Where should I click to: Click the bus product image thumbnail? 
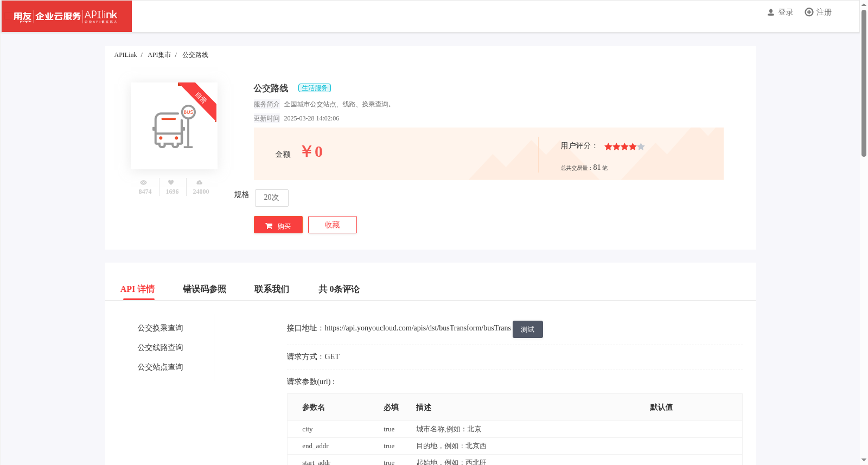(174, 126)
